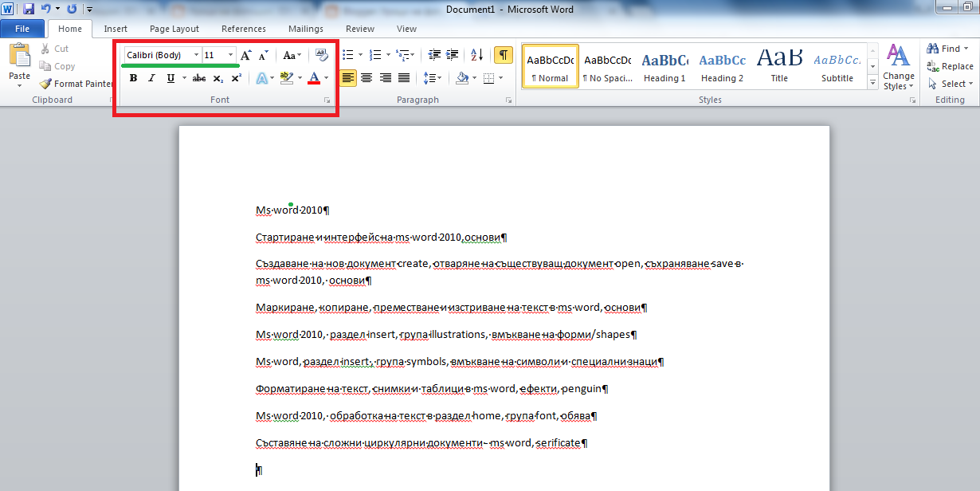Expand the Styles gallery More button
The height and width of the screenshot is (491, 980).
tap(873, 82)
